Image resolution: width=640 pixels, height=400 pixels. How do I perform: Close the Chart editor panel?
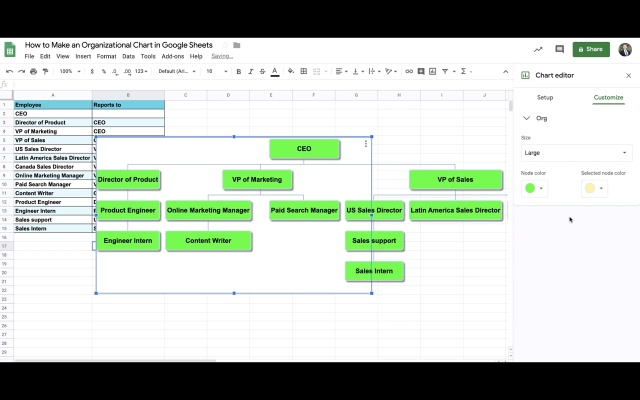(629, 76)
